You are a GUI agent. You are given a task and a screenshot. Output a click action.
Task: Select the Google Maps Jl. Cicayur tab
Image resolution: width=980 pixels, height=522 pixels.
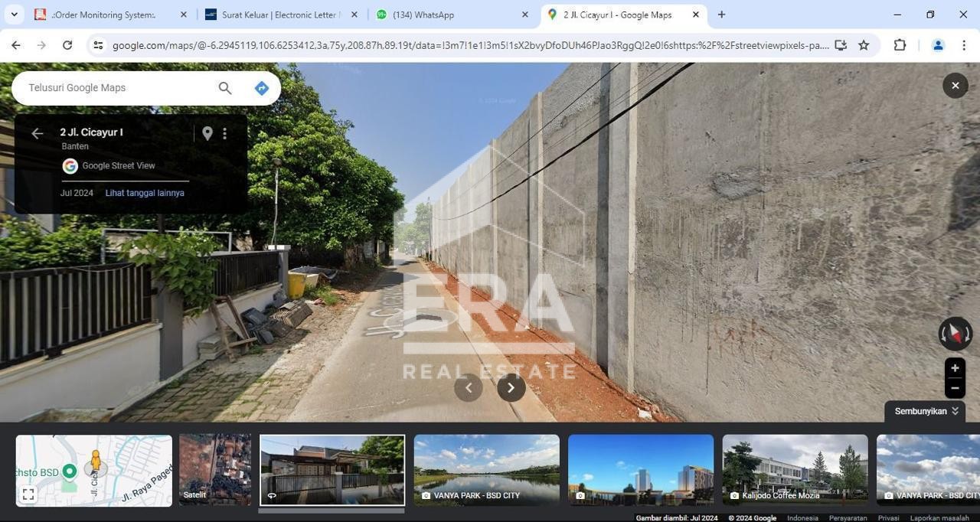[623, 15]
